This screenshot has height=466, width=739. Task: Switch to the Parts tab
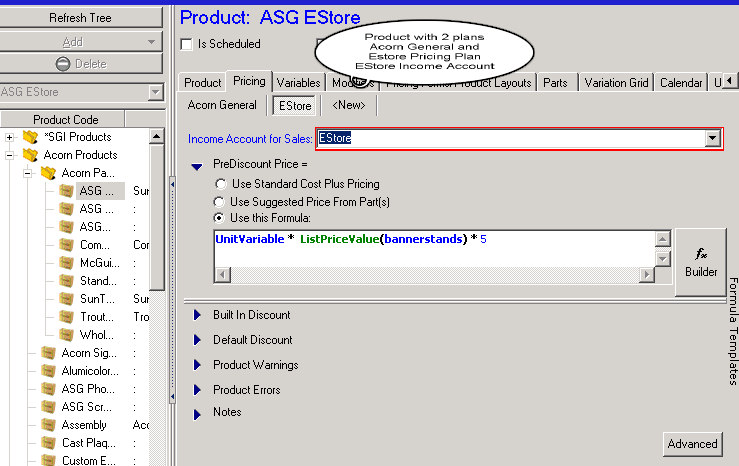(x=555, y=83)
